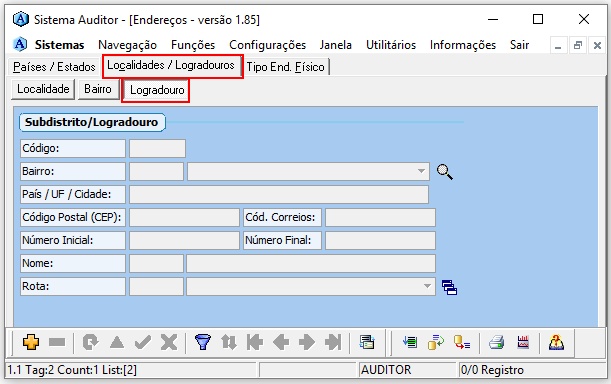
Task: Click the form windows icon after navigation arrows
Action: (x=367, y=342)
